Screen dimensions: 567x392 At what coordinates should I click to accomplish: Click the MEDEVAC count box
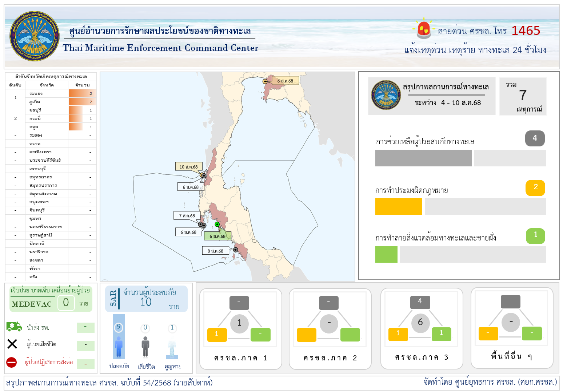coord(66,303)
